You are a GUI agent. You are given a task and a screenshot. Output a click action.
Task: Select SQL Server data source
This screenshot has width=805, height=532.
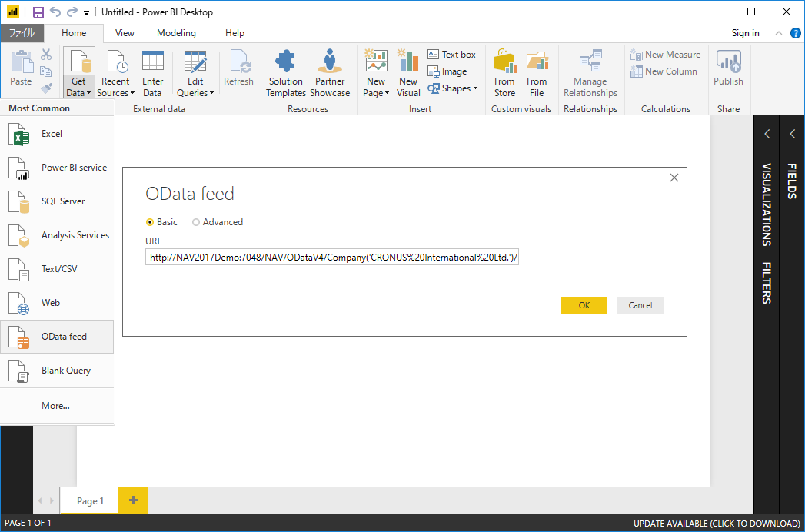pyautogui.click(x=57, y=201)
